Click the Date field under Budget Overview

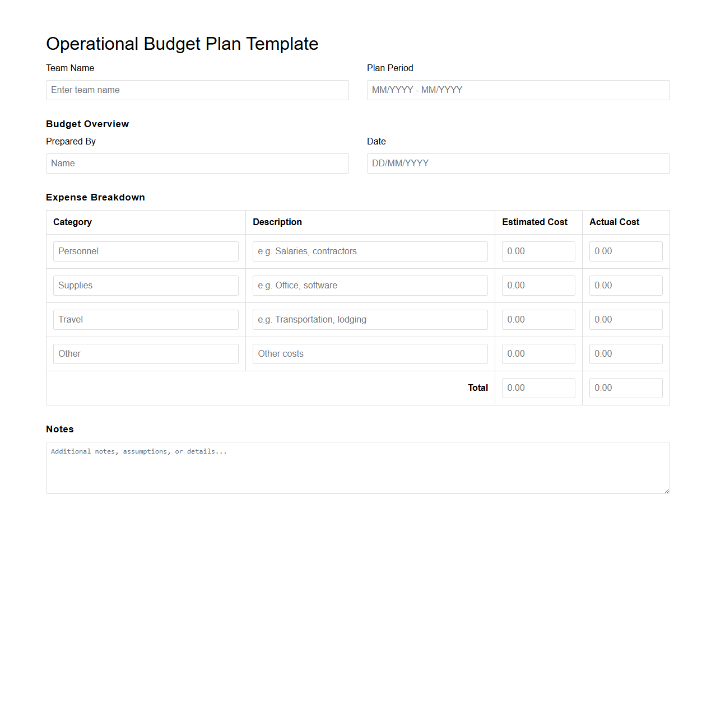(x=518, y=164)
